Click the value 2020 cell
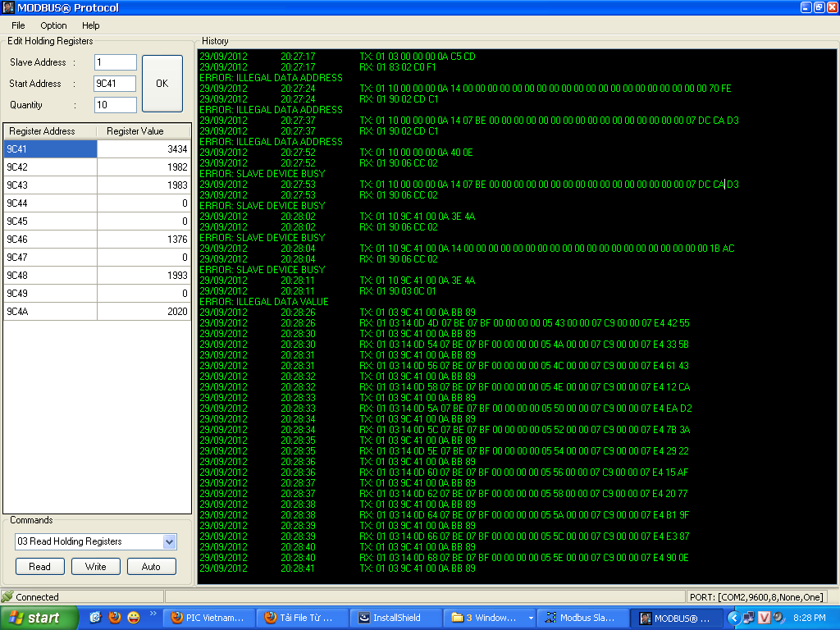The width and height of the screenshot is (840, 630). pos(144,311)
